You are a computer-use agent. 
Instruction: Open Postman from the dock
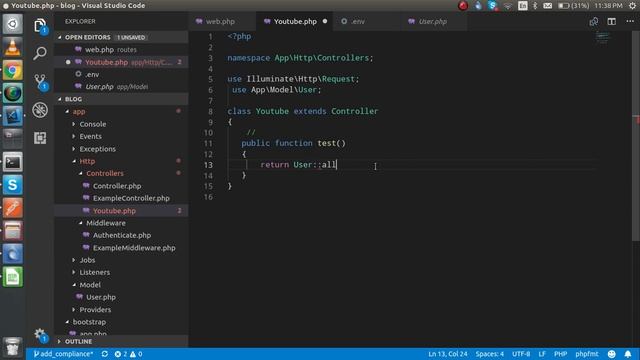click(x=13, y=208)
